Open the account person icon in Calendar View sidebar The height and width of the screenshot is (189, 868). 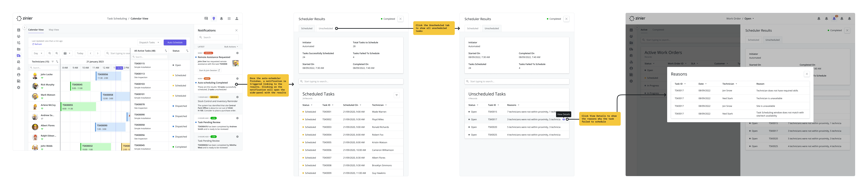pyautogui.click(x=19, y=75)
